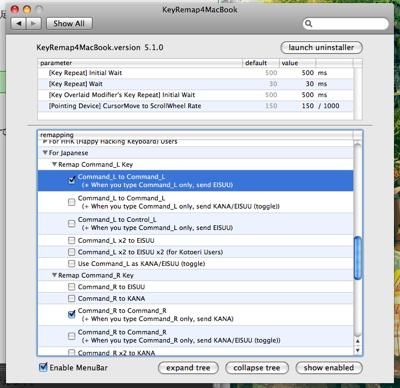The image size is (400, 388).
Task: Click the collapse tree button
Action: pos(257,368)
